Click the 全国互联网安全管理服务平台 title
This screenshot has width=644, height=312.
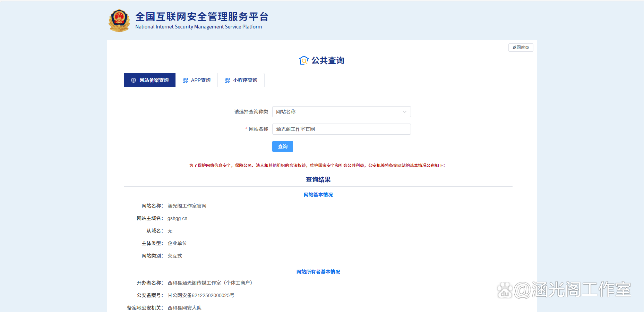(x=202, y=17)
